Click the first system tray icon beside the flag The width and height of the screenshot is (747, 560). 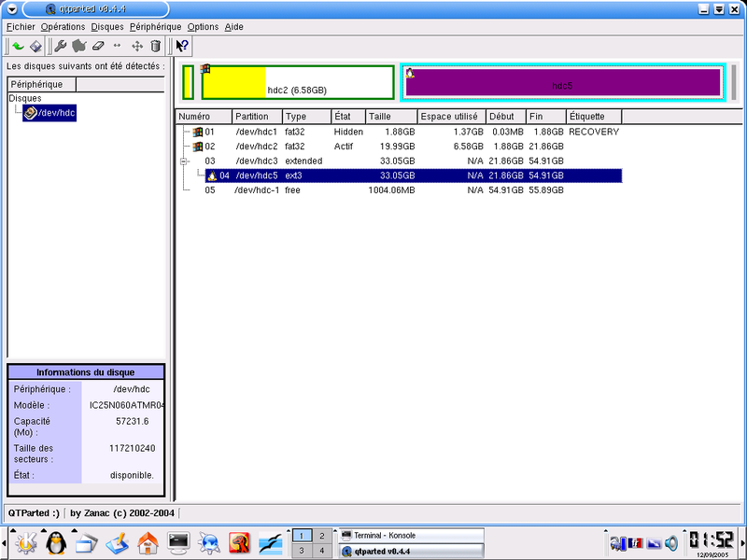[618, 543]
